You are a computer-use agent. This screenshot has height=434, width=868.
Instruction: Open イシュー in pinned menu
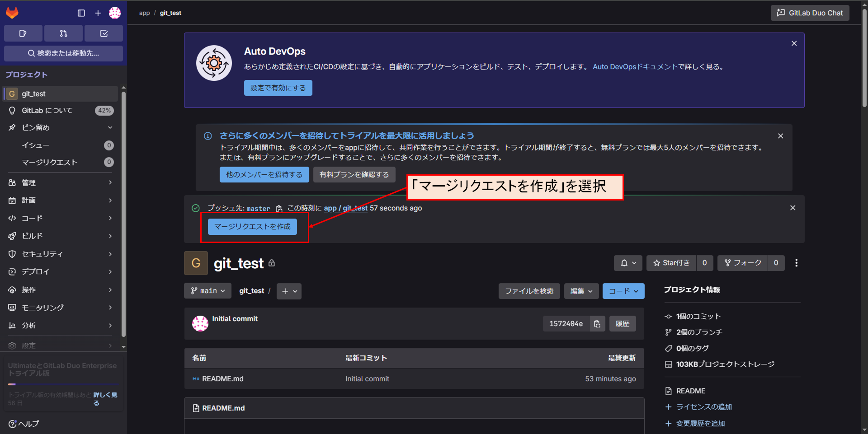click(x=61, y=145)
